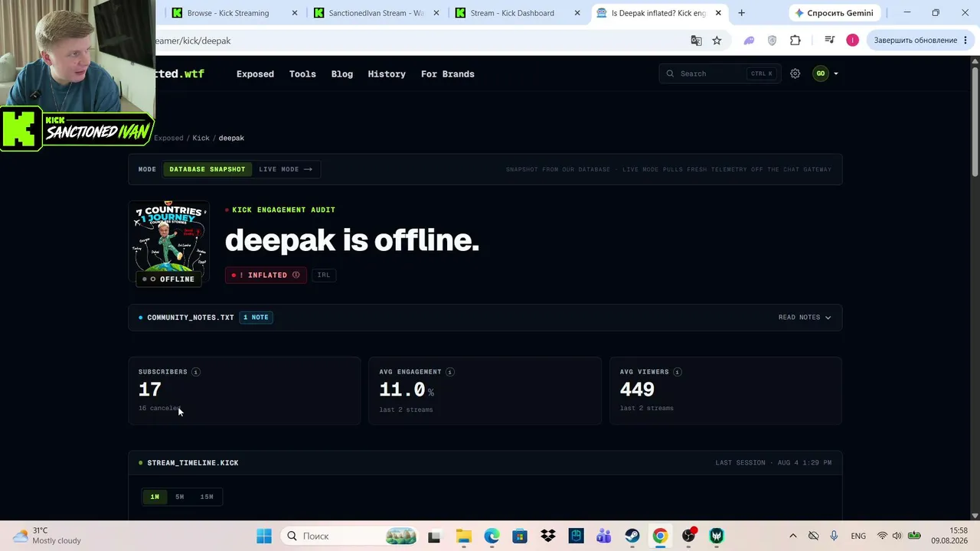This screenshot has height=551, width=980.
Task: Open the Windows Start menu
Action: [264, 536]
